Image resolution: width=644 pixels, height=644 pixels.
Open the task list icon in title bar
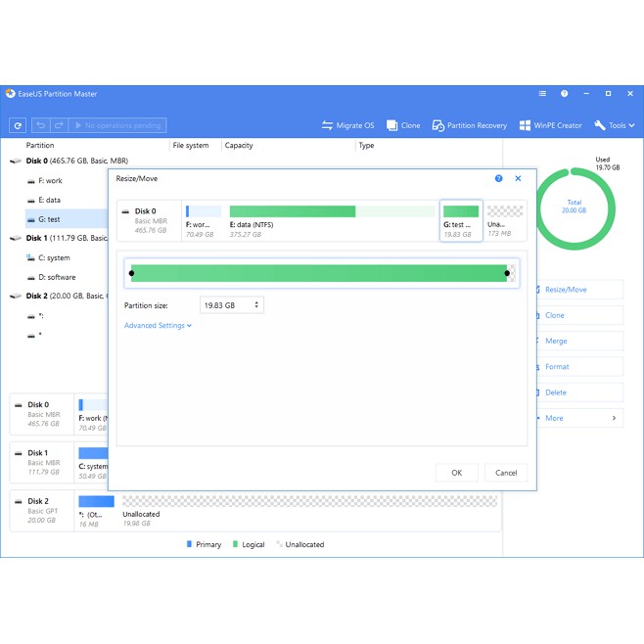(542, 94)
